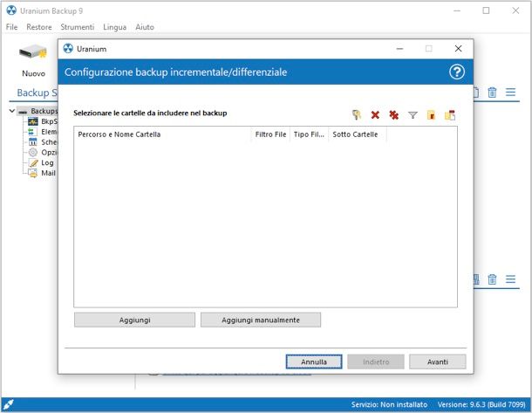
Task: Proceed with the Avanti button
Action: click(438, 361)
